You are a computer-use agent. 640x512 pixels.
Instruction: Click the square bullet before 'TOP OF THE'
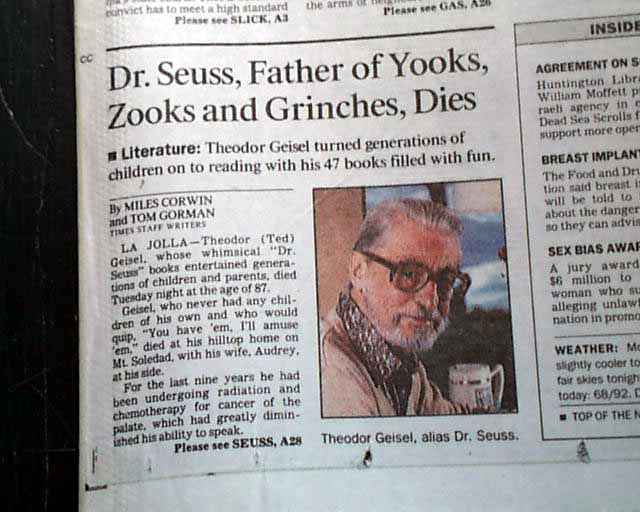coord(563,417)
